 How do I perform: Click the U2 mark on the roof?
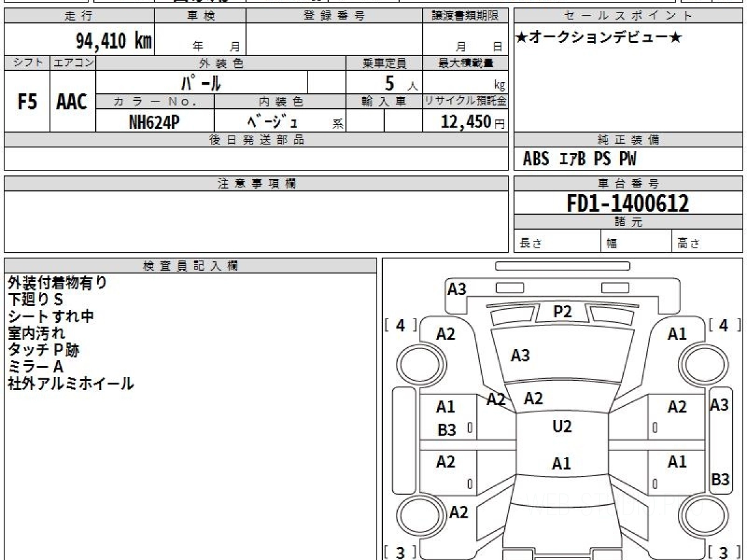(562, 426)
